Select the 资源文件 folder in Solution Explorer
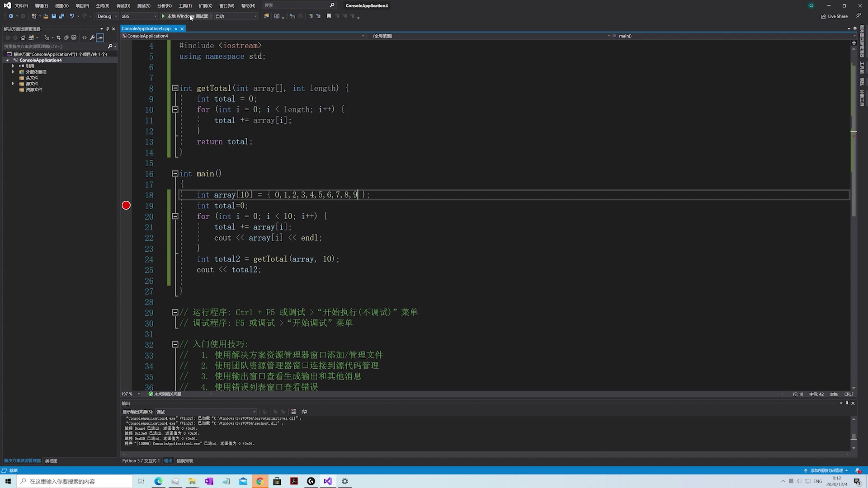868x488 pixels. pyautogui.click(x=34, y=89)
